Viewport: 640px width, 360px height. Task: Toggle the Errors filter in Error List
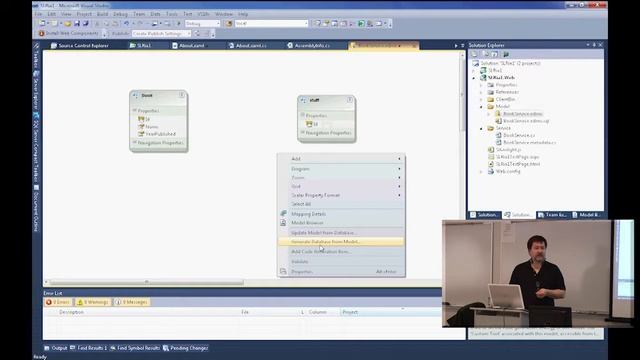[58, 302]
